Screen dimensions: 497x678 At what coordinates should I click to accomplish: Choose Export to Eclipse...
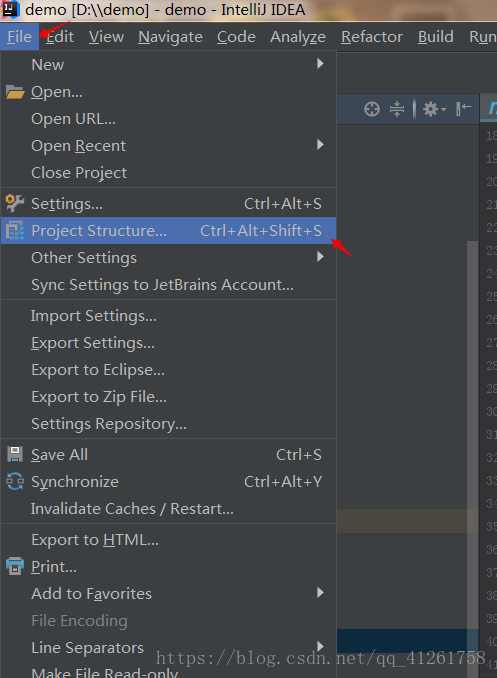[169, 370]
